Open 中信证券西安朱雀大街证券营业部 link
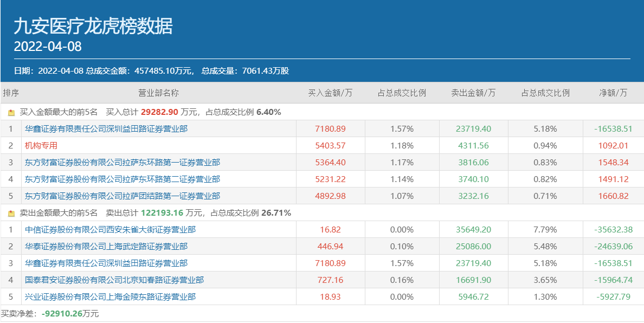Screen dimensions: 644x323 110,230
